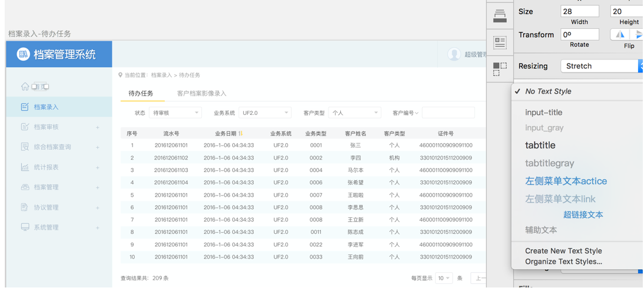Click the Height size field
The width and height of the screenshot is (644, 291).
pos(627,12)
